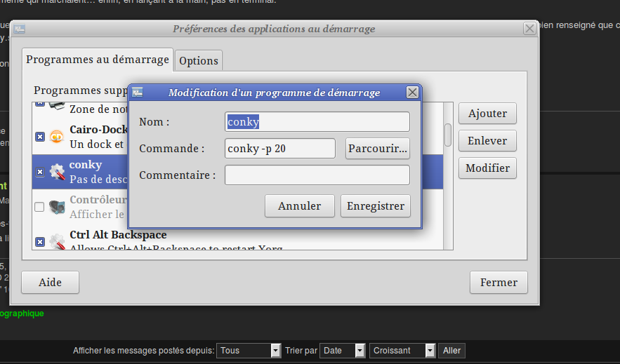Click the Modifier button
The width and height of the screenshot is (620, 364).
pyautogui.click(x=487, y=168)
